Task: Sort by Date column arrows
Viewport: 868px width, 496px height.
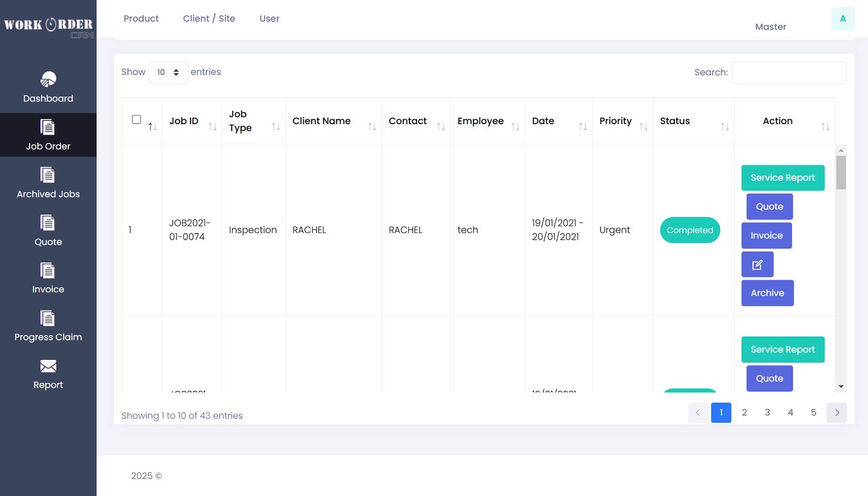Action: [x=583, y=126]
